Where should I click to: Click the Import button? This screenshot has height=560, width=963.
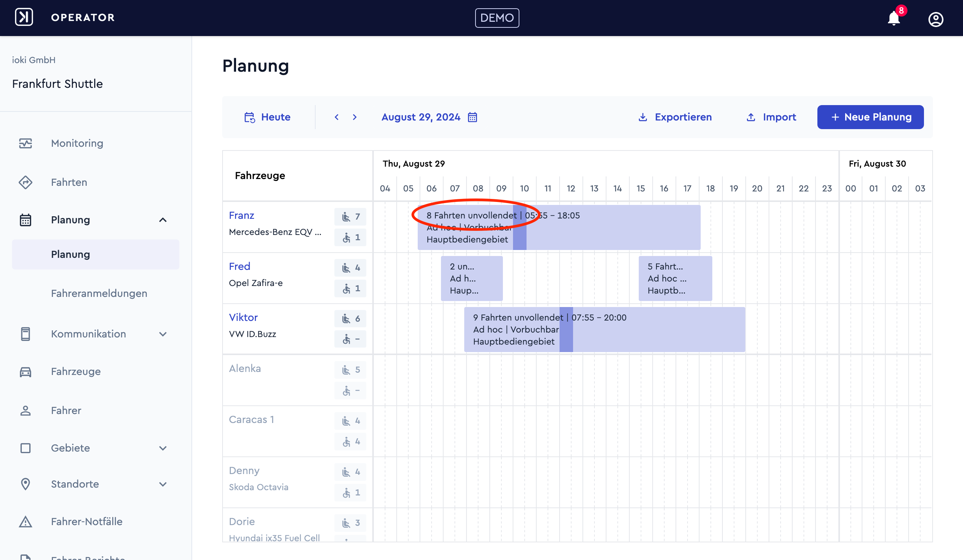pyautogui.click(x=771, y=117)
